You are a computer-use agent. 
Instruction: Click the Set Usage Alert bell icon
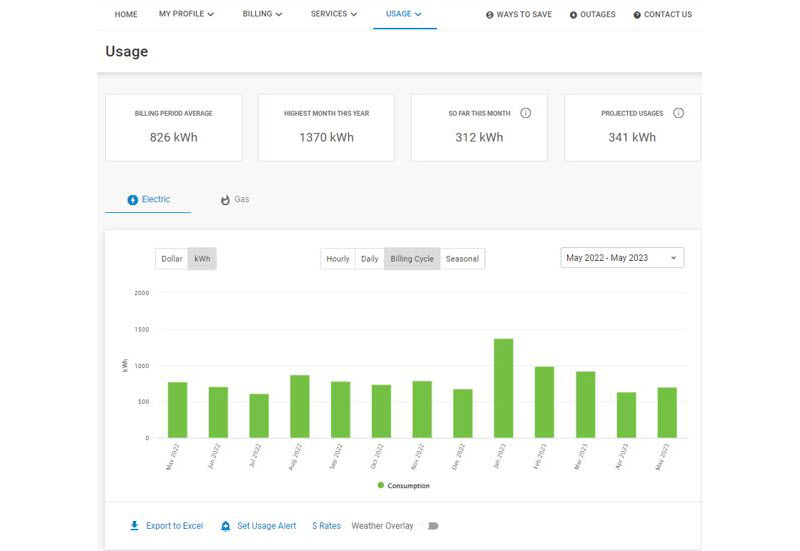tap(226, 526)
